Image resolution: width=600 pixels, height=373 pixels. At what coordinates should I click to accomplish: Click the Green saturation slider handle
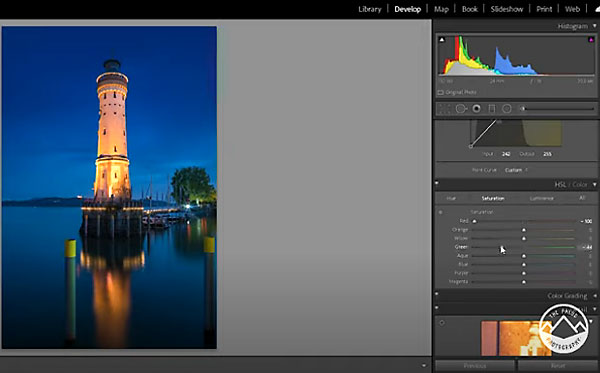point(501,247)
